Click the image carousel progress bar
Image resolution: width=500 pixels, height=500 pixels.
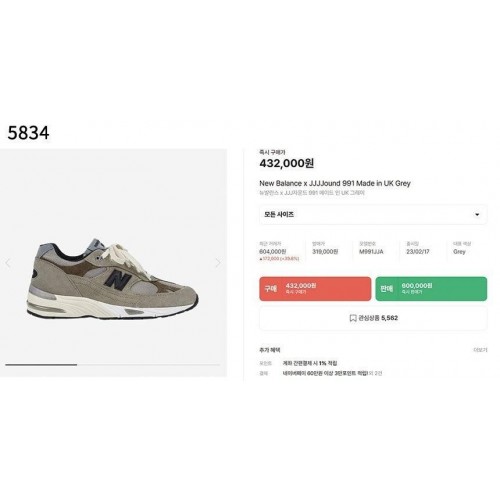(113, 365)
